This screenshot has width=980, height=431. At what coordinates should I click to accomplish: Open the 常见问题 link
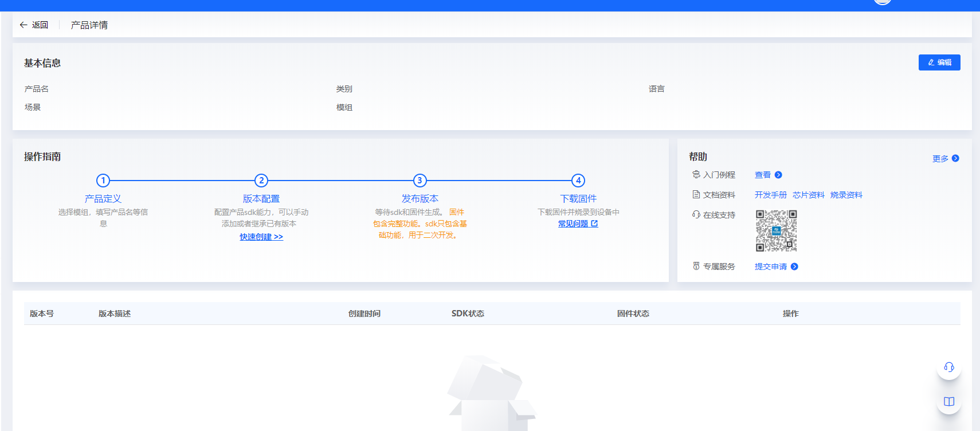click(x=573, y=224)
